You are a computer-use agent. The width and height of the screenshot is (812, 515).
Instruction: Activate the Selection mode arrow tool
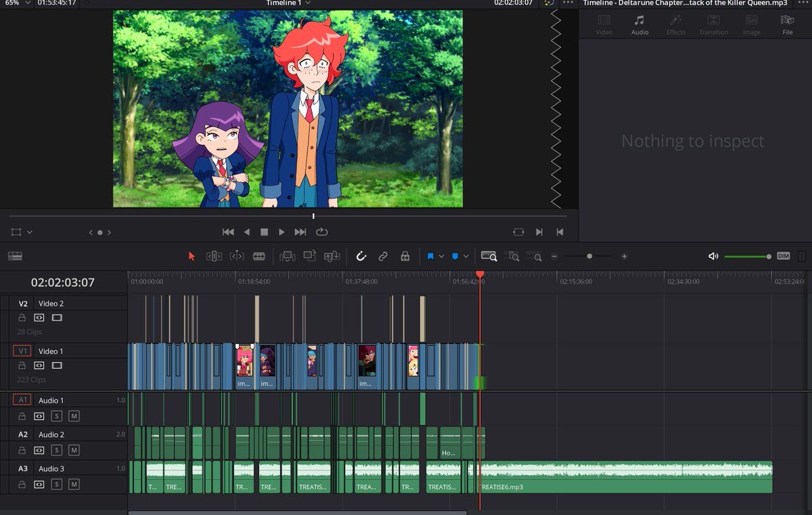(x=191, y=256)
